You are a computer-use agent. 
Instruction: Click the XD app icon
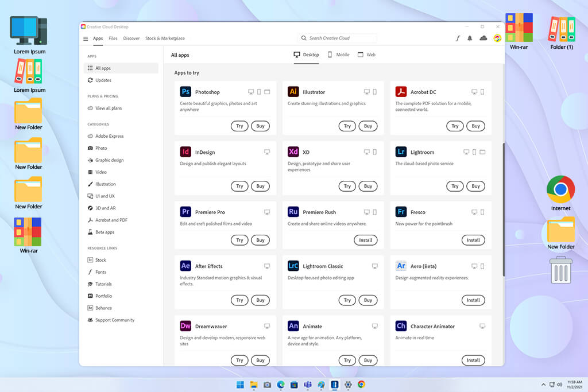[x=293, y=152]
